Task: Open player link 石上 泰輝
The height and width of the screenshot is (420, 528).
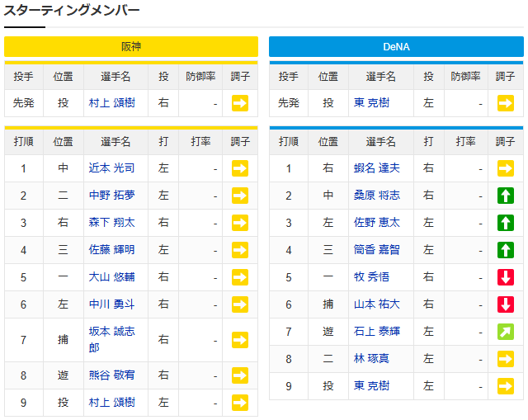Action: click(377, 332)
